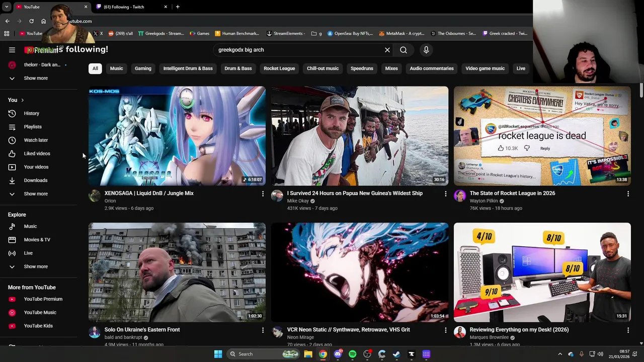This screenshot has width=644, height=362.
Task: Select the Gaming filter chip
Action: pyautogui.click(x=143, y=68)
